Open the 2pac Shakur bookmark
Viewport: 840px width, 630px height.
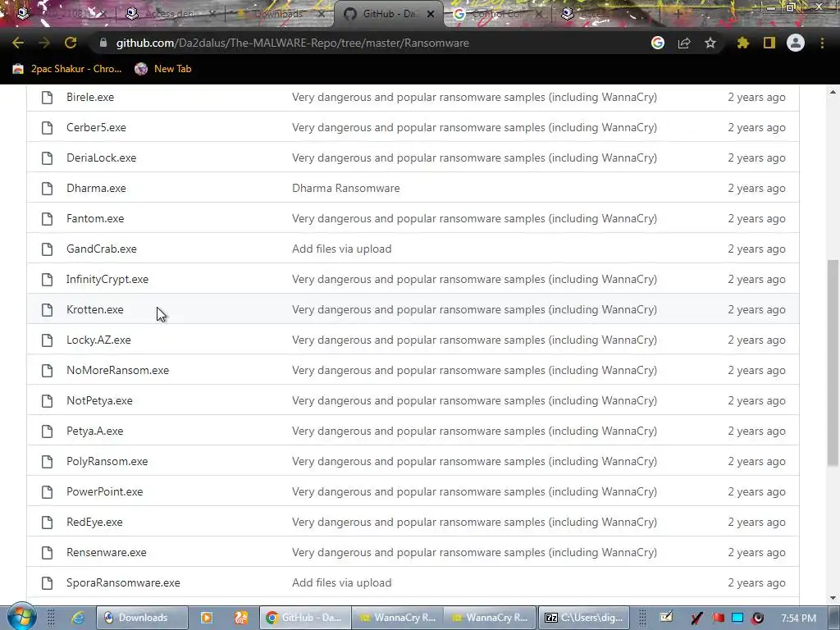[67, 69]
